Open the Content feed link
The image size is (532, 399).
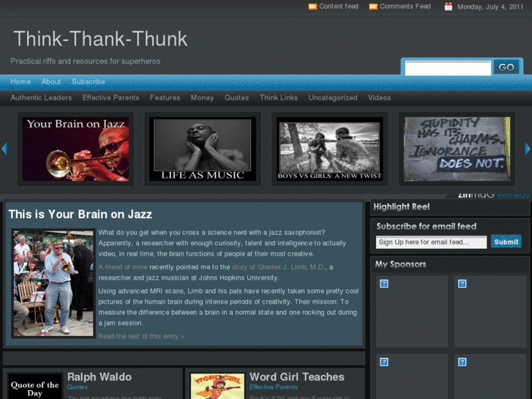tap(339, 7)
